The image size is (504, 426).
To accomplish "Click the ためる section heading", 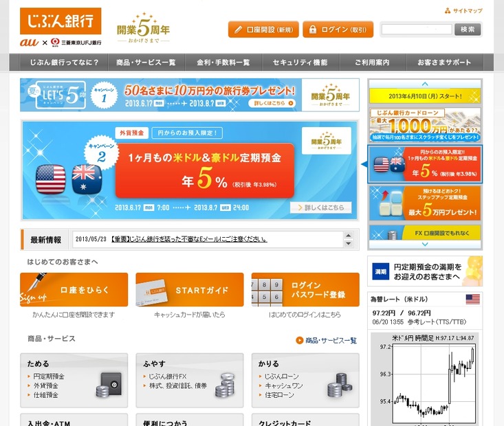I will click(38, 363).
